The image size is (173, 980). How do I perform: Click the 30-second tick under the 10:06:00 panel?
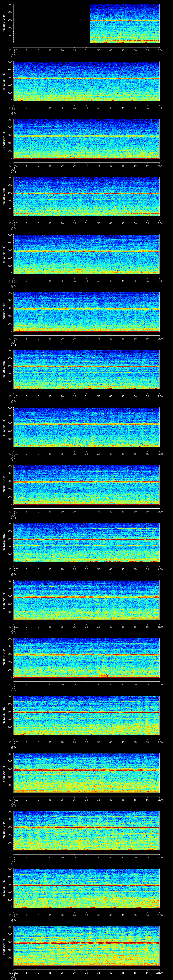(x=86, y=166)
